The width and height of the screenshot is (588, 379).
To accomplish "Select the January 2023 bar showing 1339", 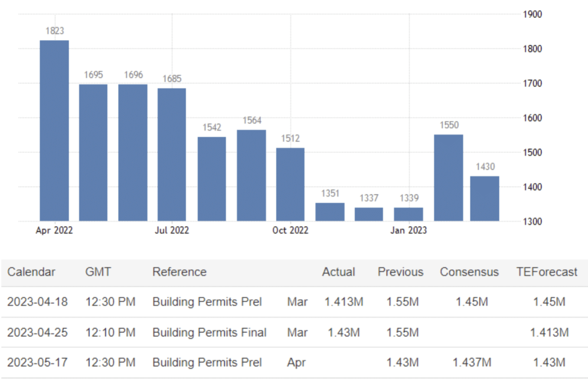I will pos(408,214).
